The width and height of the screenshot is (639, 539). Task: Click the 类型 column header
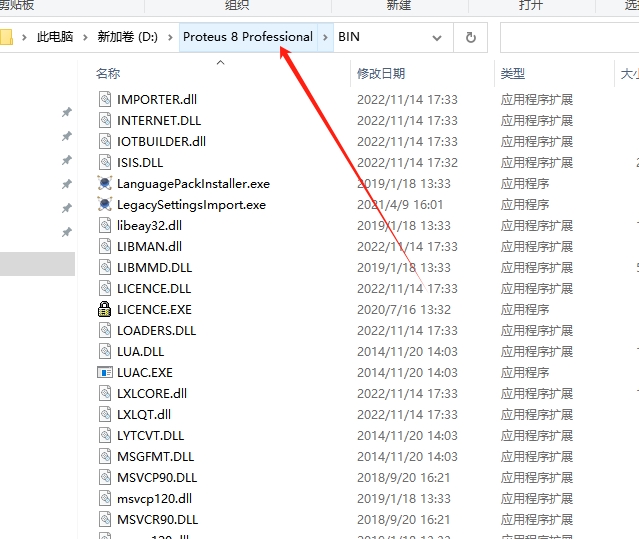coord(513,74)
